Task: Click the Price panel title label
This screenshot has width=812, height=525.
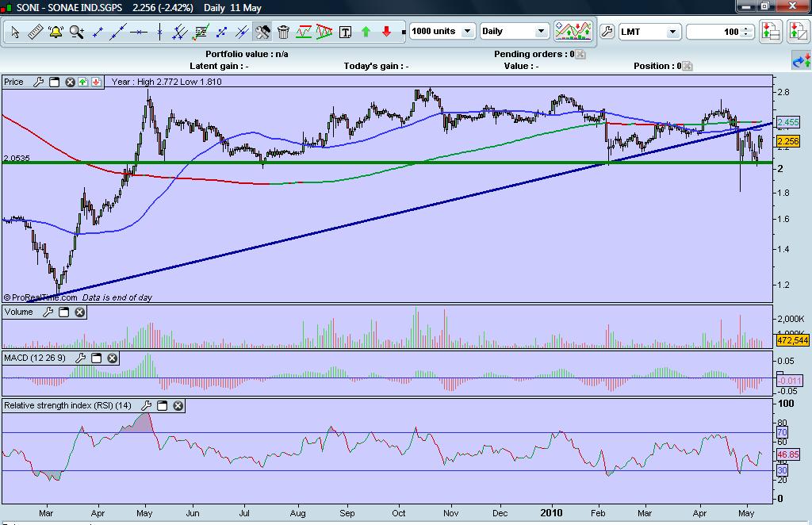Action: 14,82
